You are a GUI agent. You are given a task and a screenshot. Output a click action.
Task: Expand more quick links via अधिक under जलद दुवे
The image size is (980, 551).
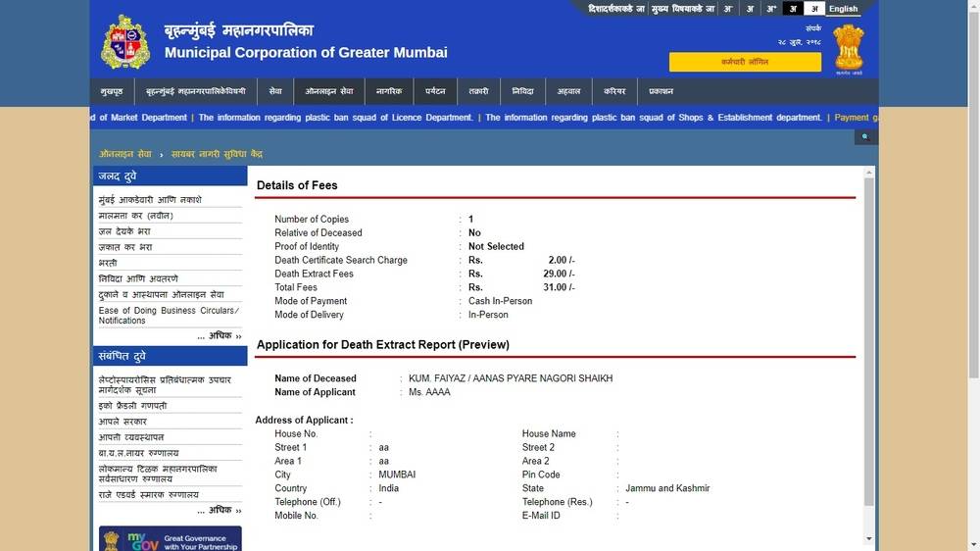(x=220, y=336)
